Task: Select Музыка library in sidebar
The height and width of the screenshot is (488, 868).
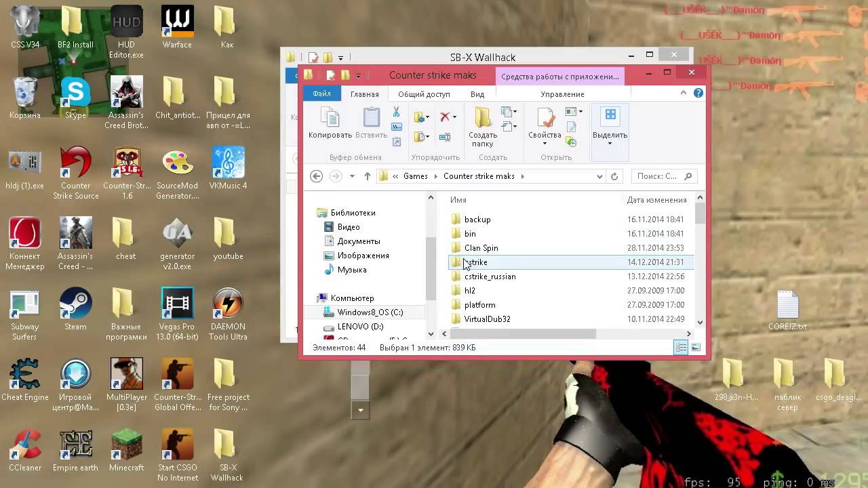Action: tap(352, 270)
